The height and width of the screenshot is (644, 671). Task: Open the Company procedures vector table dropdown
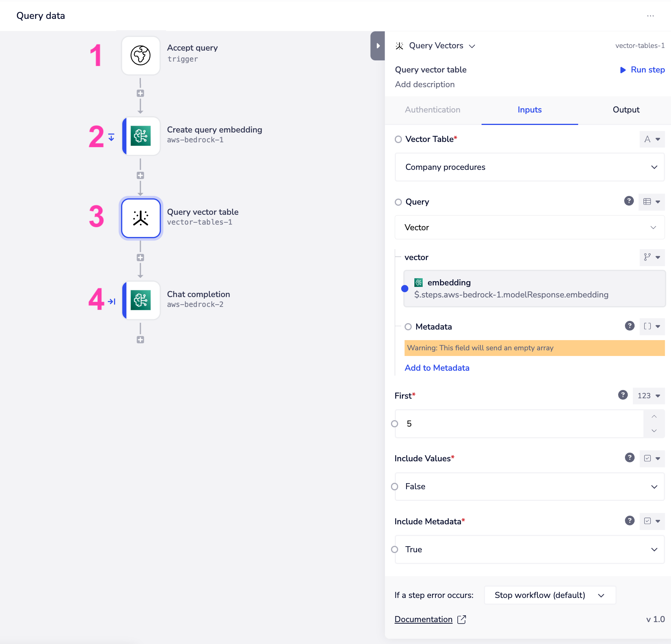529,167
